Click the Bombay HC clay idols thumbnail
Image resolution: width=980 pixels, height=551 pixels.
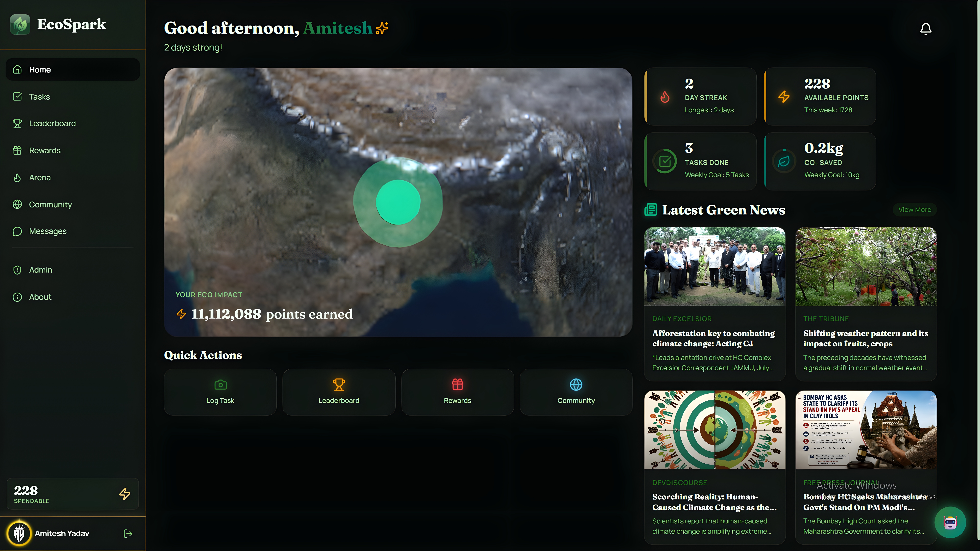point(866,430)
